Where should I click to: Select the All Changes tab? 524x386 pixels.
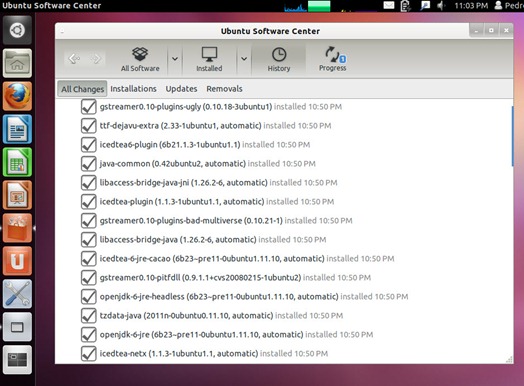82,89
